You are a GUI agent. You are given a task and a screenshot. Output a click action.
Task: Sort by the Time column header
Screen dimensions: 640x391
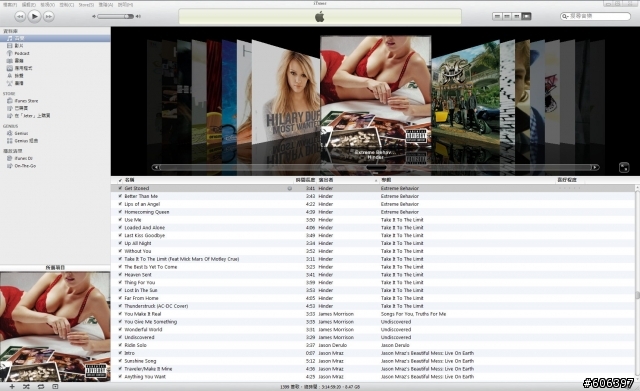(305, 180)
